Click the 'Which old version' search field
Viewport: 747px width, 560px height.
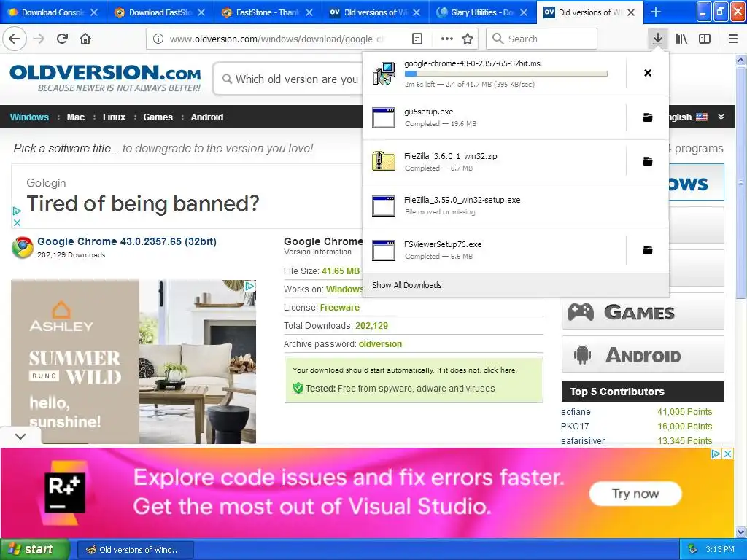click(x=288, y=79)
